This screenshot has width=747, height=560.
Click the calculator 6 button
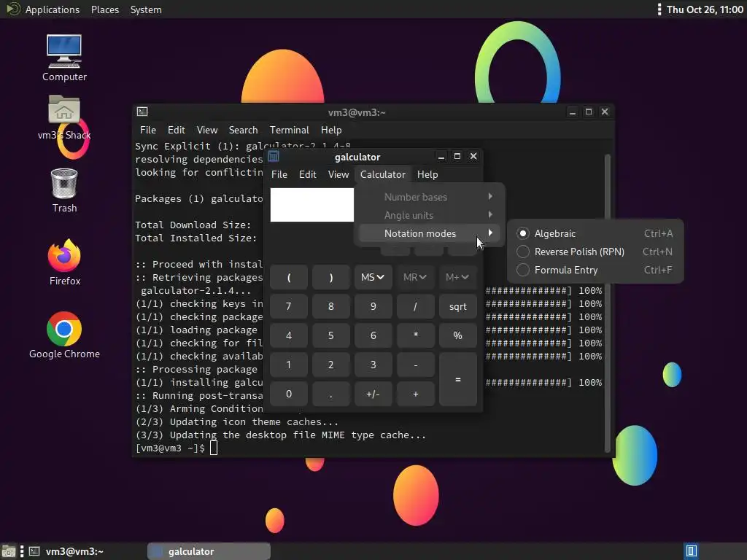[x=373, y=335]
